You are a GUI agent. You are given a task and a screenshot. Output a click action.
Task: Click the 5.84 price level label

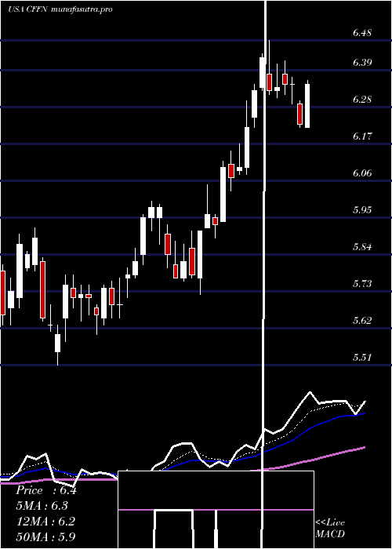tap(362, 247)
